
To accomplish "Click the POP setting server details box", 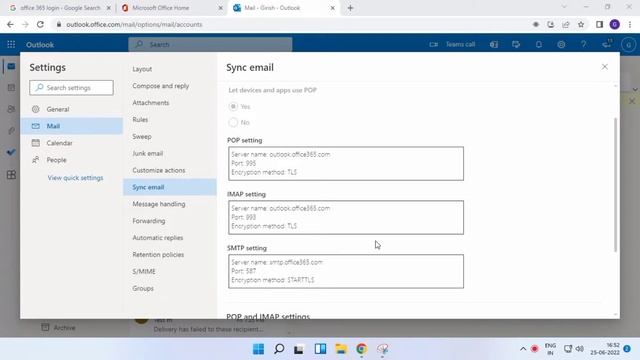I will [346, 164].
